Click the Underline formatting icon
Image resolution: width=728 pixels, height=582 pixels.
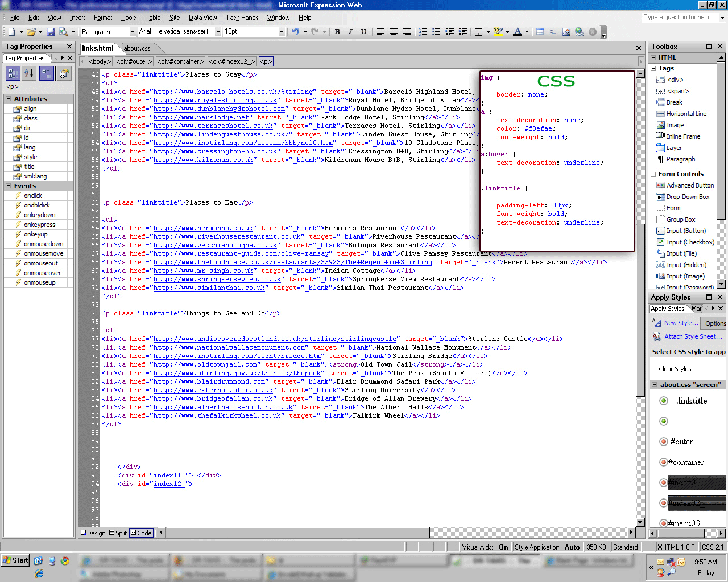tap(363, 32)
